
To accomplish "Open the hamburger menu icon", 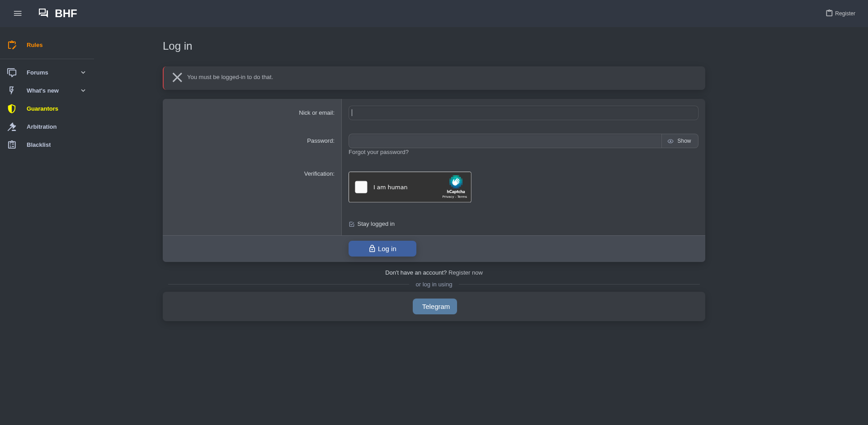I will point(18,14).
